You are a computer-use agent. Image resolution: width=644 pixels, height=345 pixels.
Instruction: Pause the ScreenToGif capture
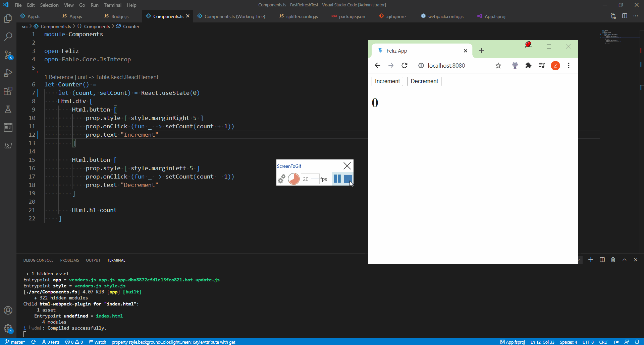point(336,179)
